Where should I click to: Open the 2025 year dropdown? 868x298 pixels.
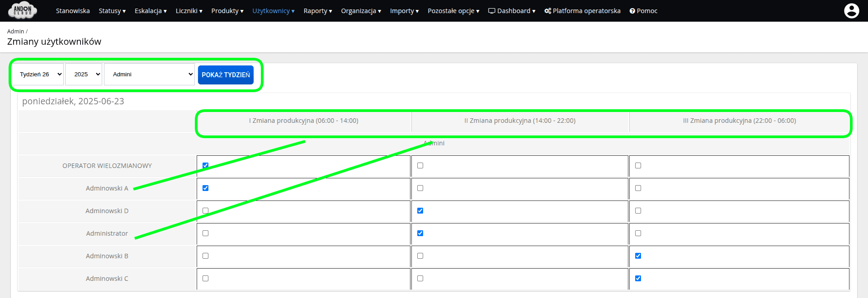pos(84,74)
